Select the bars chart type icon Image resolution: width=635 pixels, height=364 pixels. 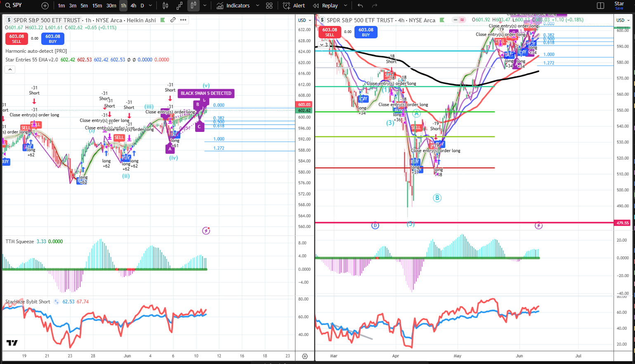point(165,6)
